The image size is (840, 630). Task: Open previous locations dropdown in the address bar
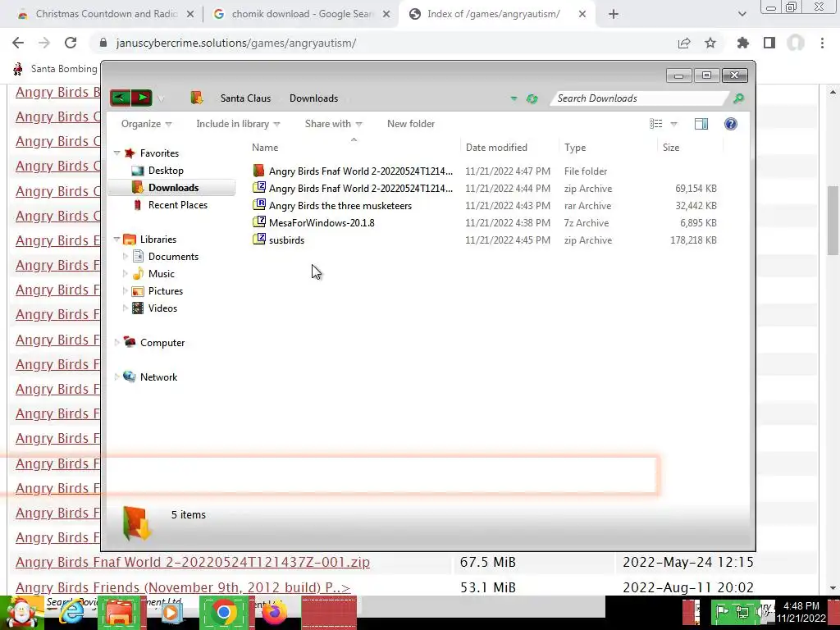(x=514, y=98)
